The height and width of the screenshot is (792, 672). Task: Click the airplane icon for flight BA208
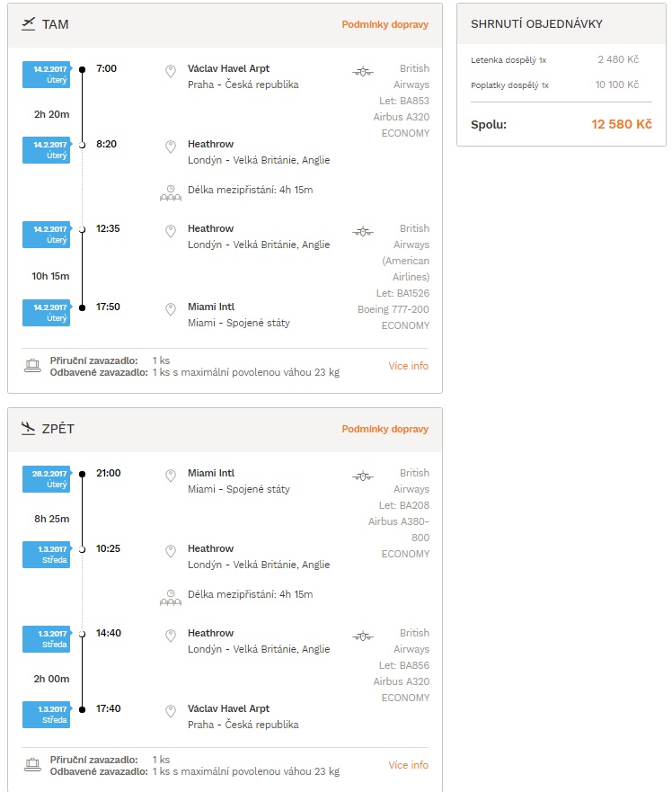[363, 476]
